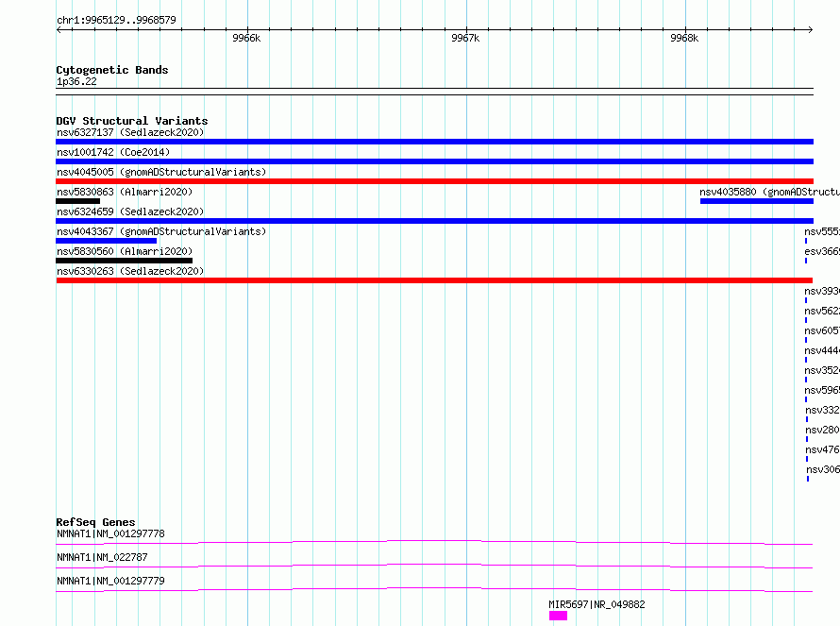Open the NMNAT1|NM_001297778 transcript label
This screenshot has width=840, height=626.
(x=110, y=533)
